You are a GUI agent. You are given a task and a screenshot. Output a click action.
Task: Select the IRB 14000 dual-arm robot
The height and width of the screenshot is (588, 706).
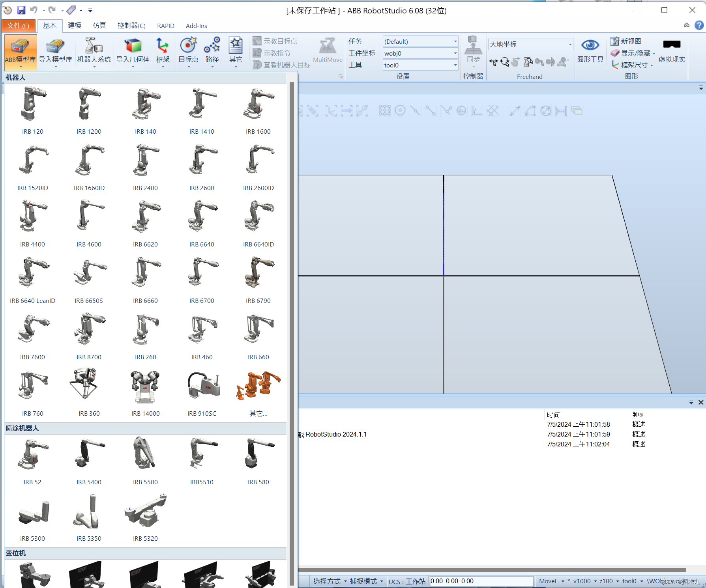tap(145, 392)
